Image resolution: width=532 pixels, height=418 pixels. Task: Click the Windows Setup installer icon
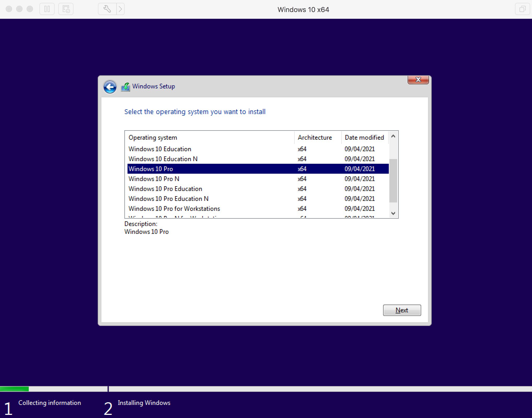click(x=126, y=87)
